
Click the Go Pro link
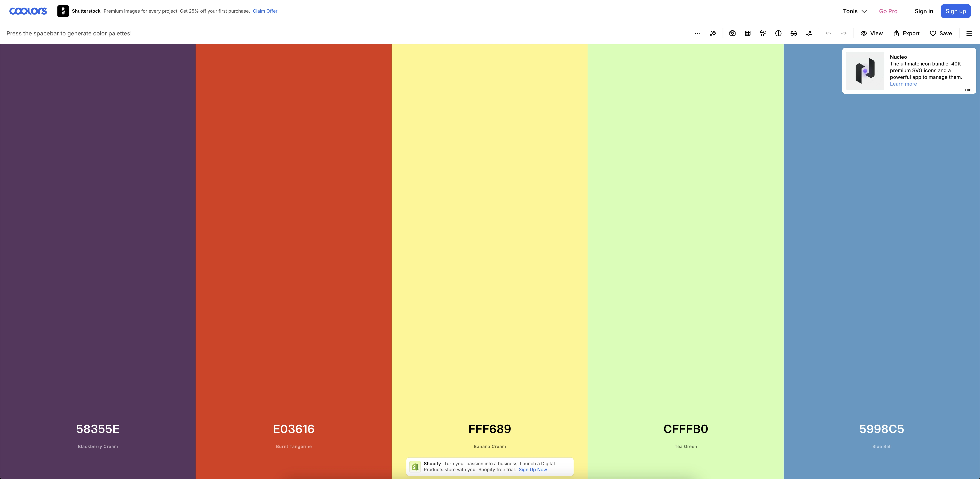(888, 11)
